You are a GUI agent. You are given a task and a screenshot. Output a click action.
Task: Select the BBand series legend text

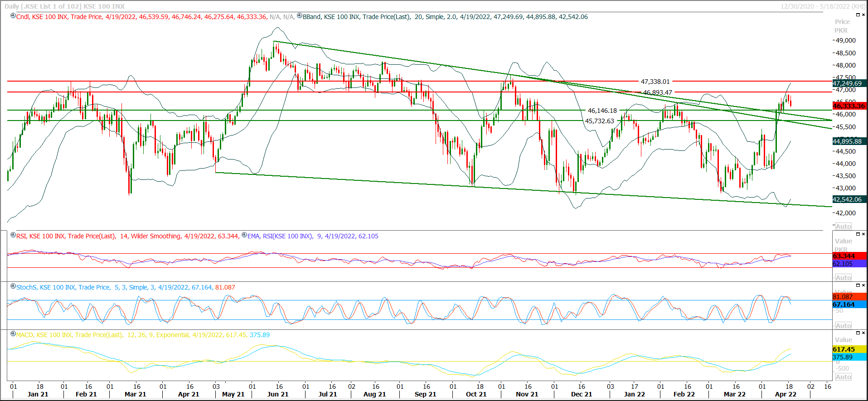point(444,17)
